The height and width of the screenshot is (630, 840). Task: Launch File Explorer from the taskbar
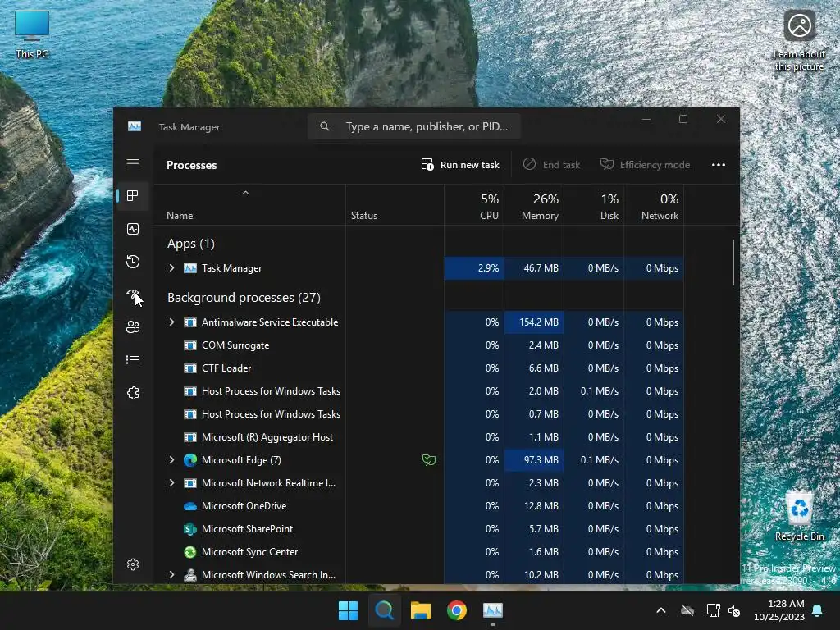(421, 610)
